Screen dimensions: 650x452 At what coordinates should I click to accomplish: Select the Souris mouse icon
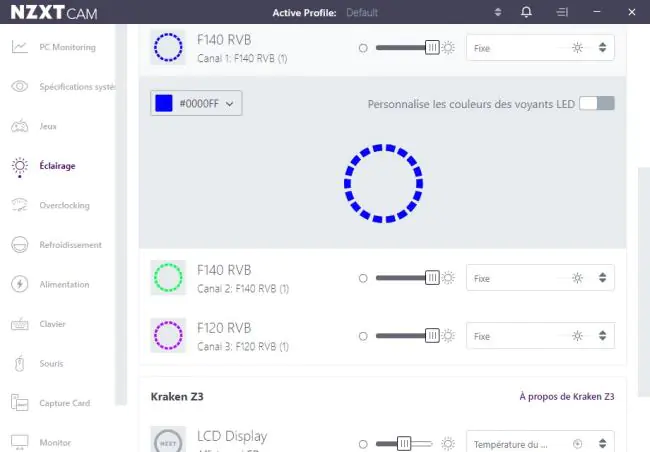[19, 364]
